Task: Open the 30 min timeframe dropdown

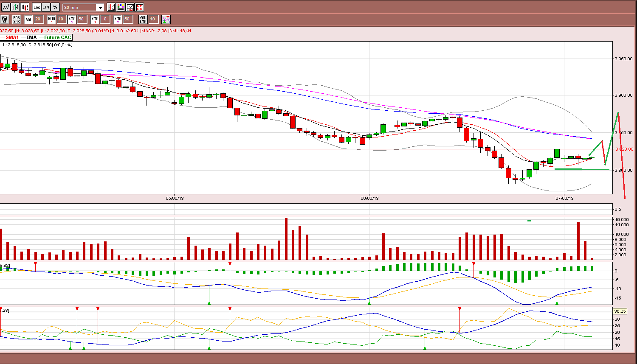Action: click(x=83, y=8)
